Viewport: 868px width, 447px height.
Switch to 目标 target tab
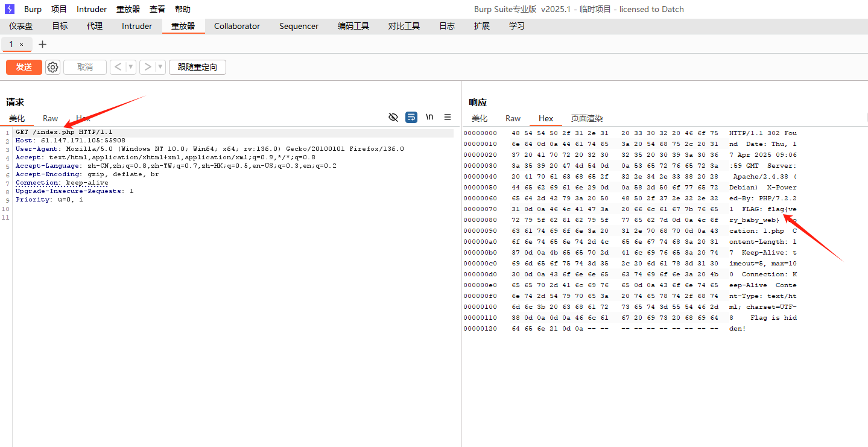(60, 26)
